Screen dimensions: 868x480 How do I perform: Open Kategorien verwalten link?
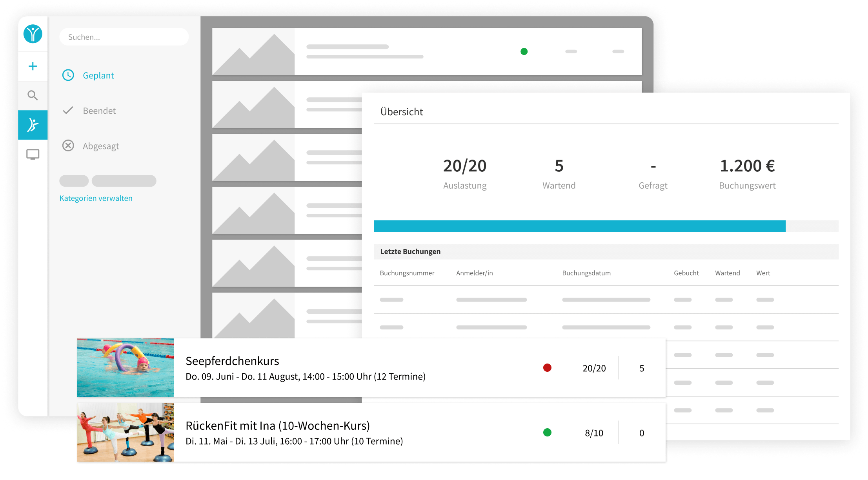[x=96, y=198]
